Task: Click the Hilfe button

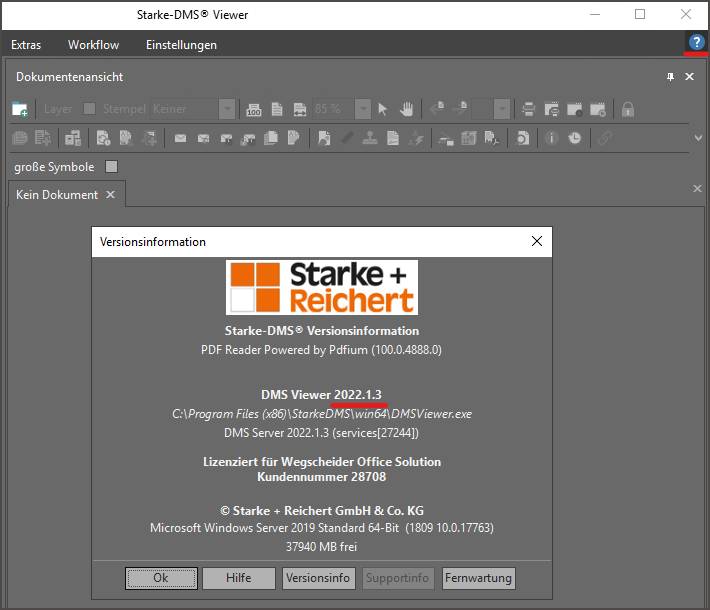Action: (239, 578)
